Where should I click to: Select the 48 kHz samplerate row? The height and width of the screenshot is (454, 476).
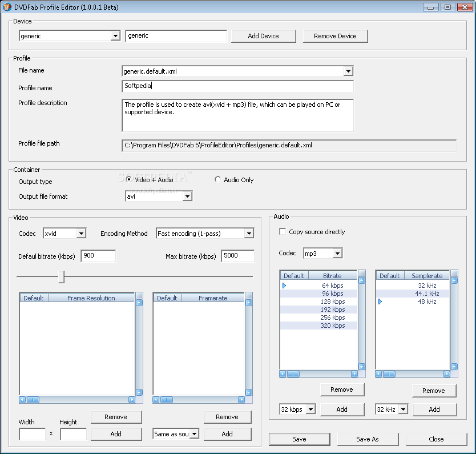pos(413,302)
